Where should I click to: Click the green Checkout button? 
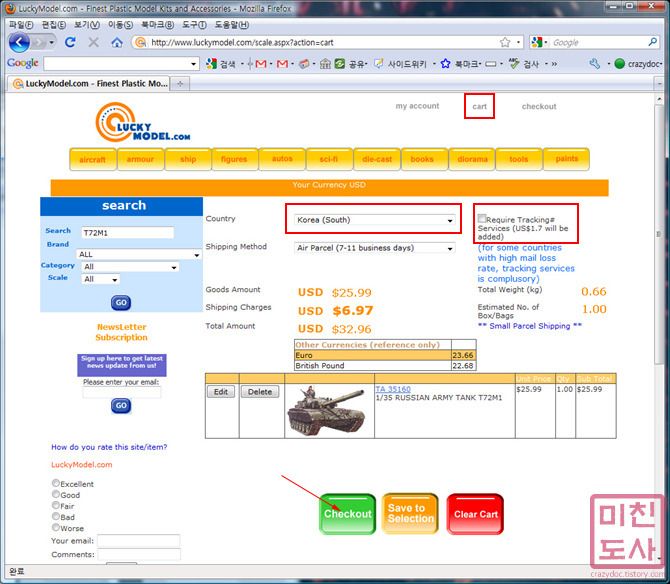347,514
